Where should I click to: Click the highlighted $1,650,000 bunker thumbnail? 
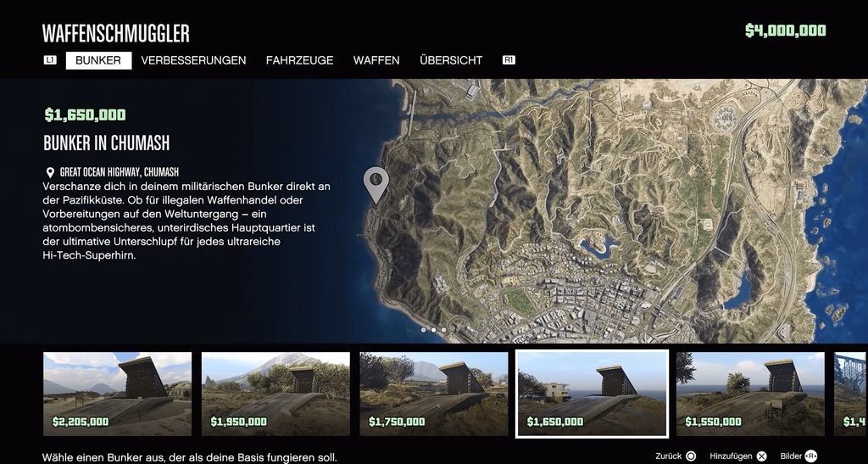click(592, 394)
